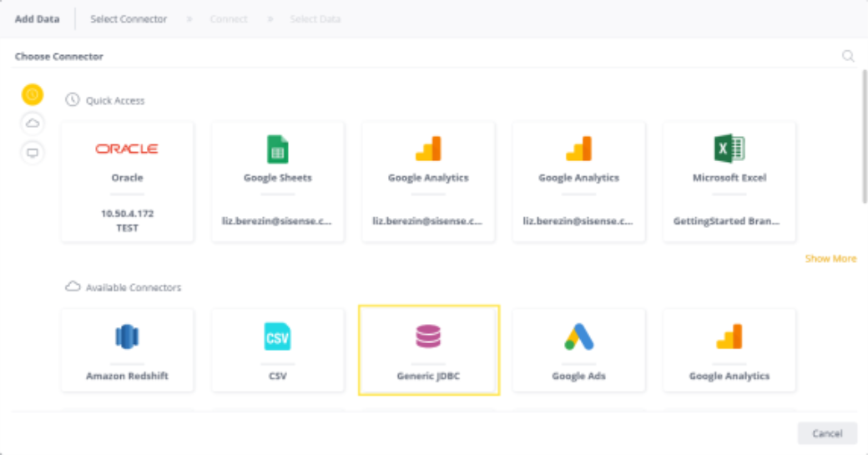Click GettingStarted Bran... text on Excel card
The image size is (868, 455).
[x=726, y=221]
